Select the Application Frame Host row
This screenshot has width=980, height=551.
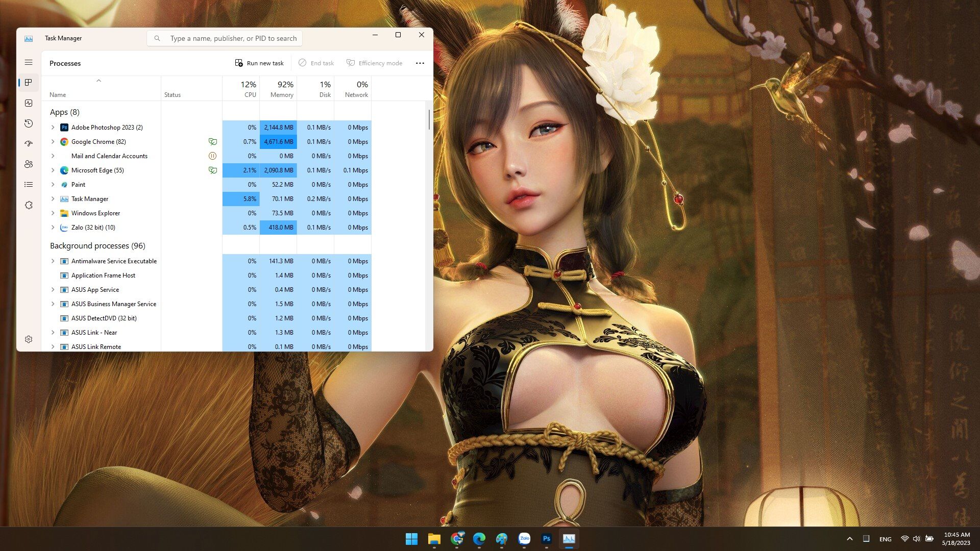(x=208, y=275)
